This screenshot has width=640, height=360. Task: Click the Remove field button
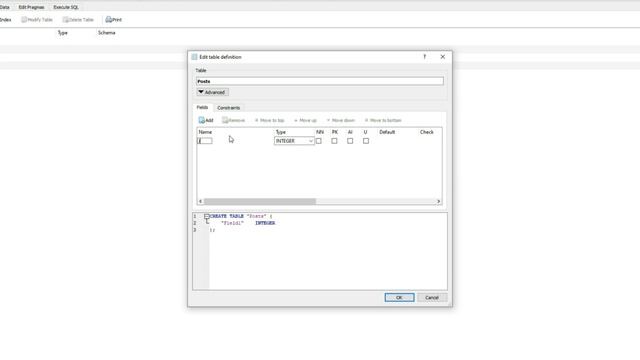click(233, 120)
